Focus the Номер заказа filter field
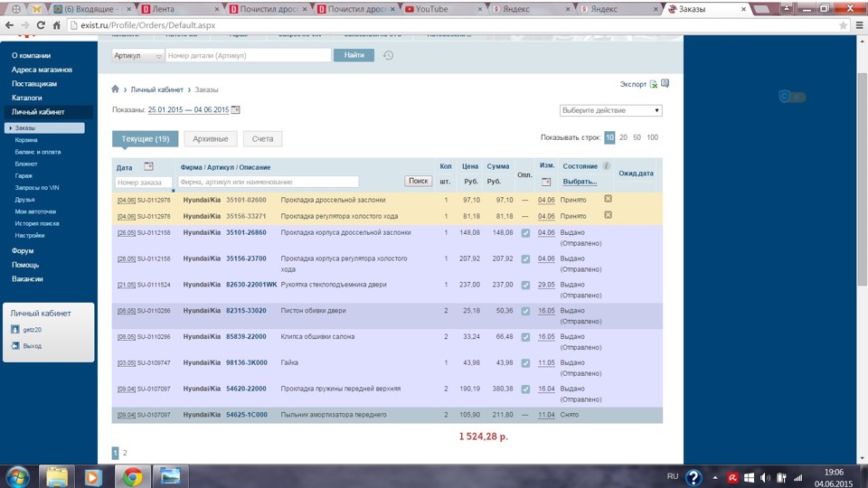This screenshot has width=868, height=488. [x=144, y=182]
